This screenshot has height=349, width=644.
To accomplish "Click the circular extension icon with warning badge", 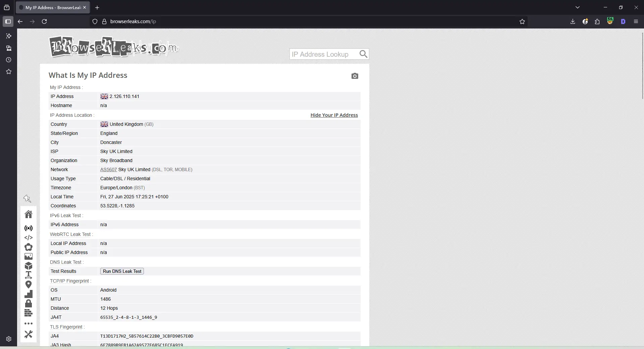I will click(585, 21).
